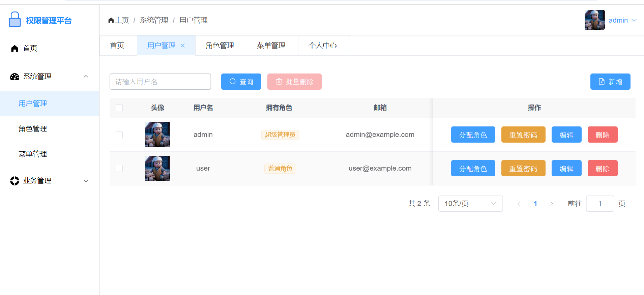
Task: Toggle the select-all checkbox in table header
Action: coord(119,108)
